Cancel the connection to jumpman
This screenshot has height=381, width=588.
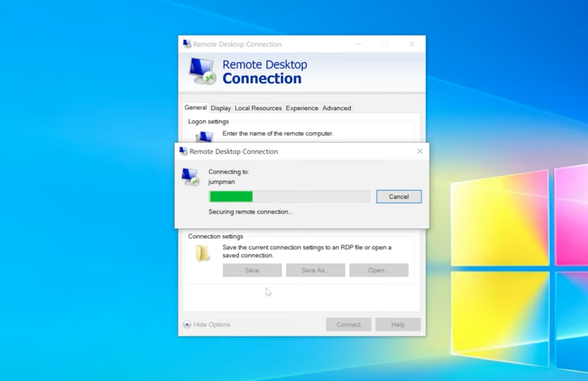pyautogui.click(x=399, y=197)
